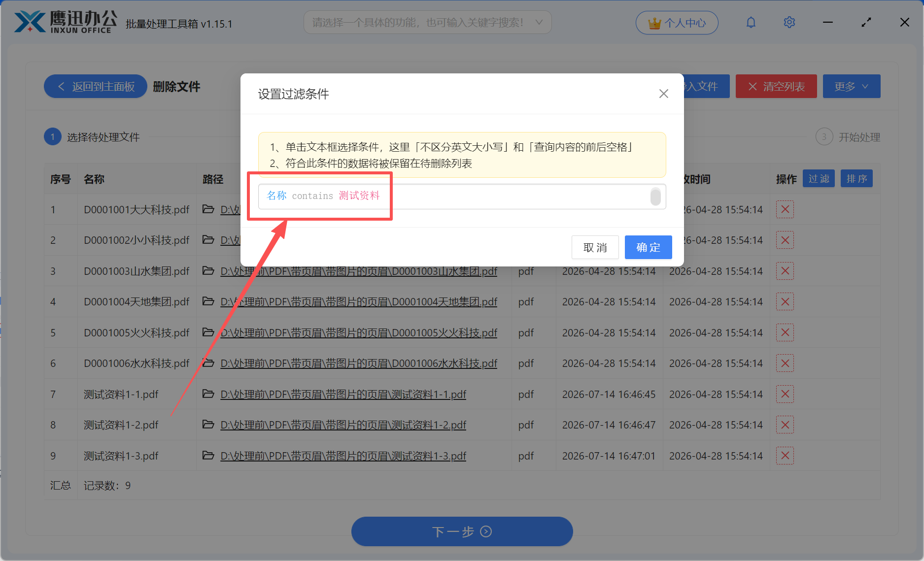This screenshot has height=561, width=924.
Task: Select step 3 开始处理
Action: pyautogui.click(x=848, y=137)
